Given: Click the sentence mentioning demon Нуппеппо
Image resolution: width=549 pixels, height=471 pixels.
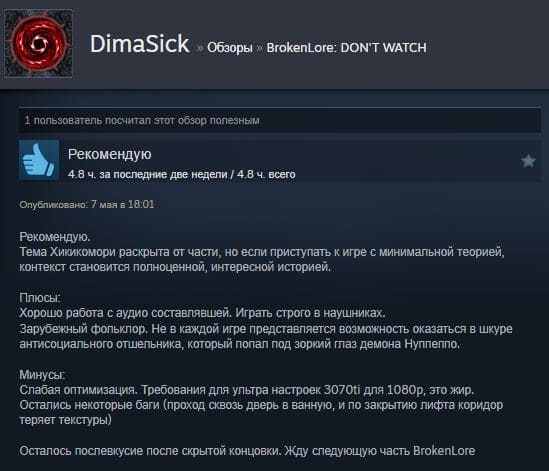Looking at the screenshot, I should coord(266,337).
